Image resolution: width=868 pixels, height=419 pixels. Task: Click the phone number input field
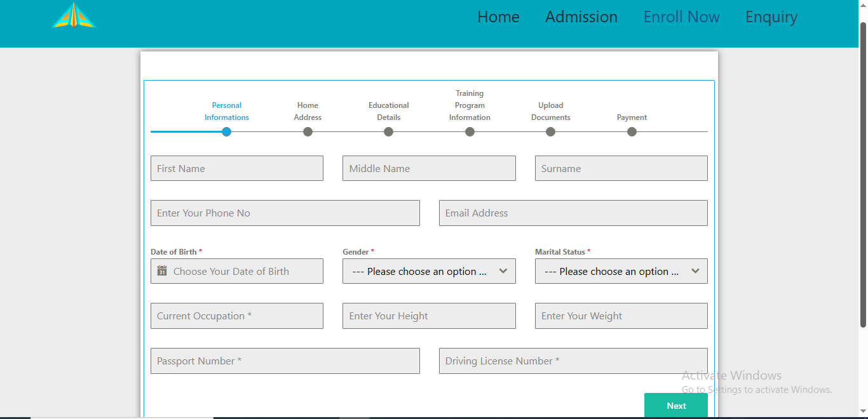tap(285, 213)
